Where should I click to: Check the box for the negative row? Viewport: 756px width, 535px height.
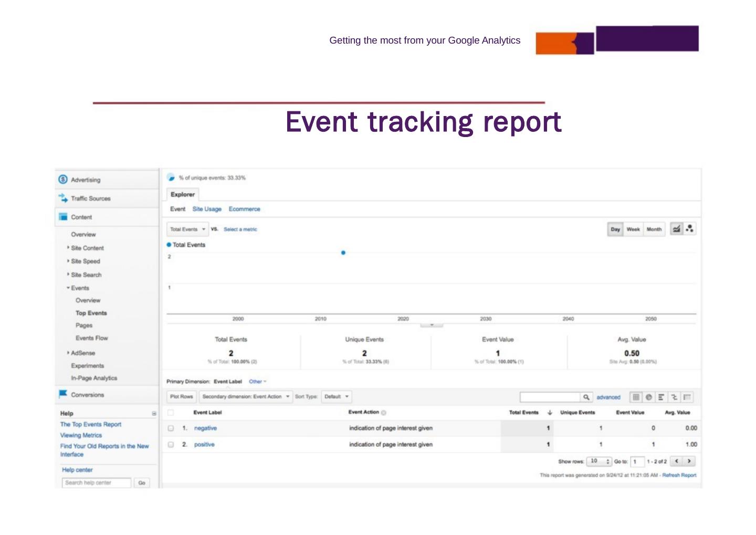(171, 428)
